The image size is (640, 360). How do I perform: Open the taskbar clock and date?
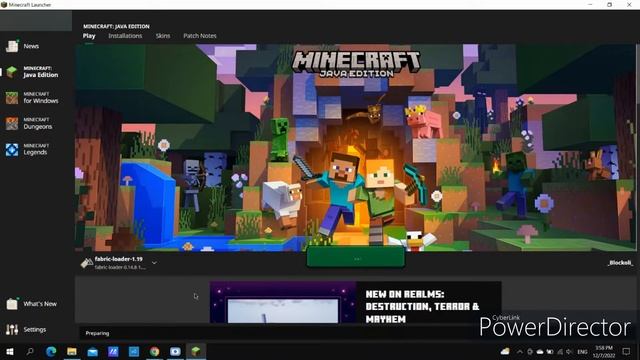click(x=604, y=351)
